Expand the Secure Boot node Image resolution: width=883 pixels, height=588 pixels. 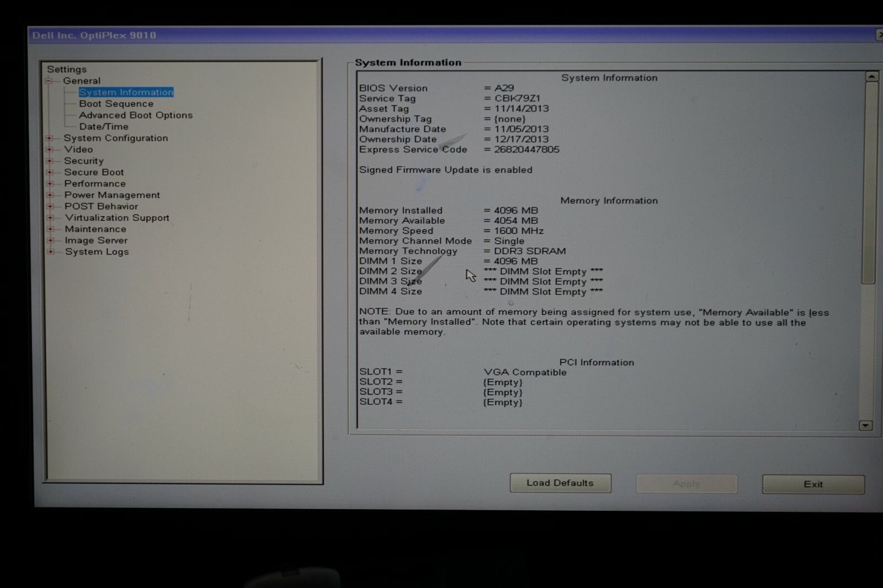click(x=50, y=172)
